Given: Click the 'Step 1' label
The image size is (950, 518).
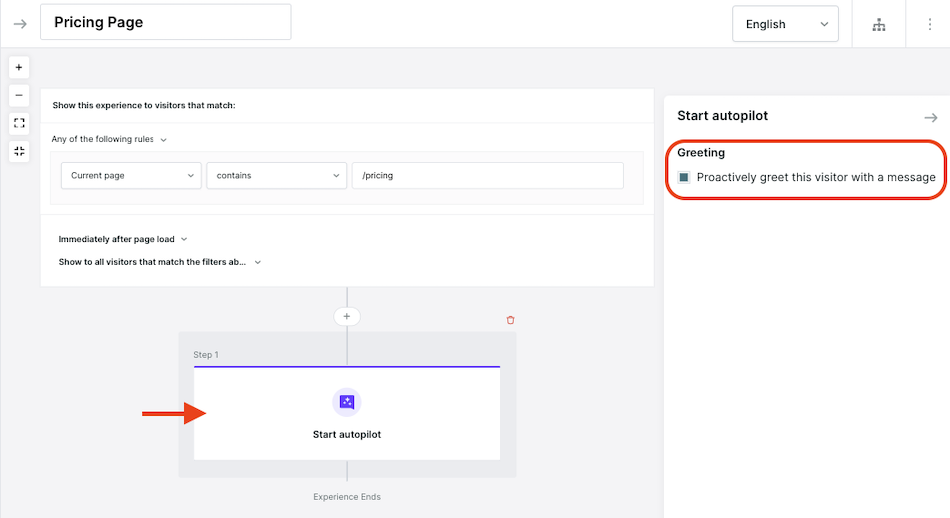Looking at the screenshot, I should coord(206,355).
